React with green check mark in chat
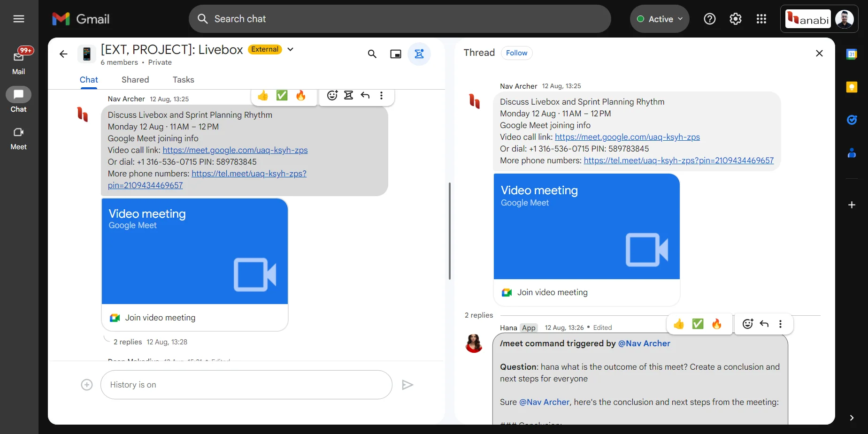Image resolution: width=868 pixels, height=434 pixels. pyautogui.click(x=282, y=96)
